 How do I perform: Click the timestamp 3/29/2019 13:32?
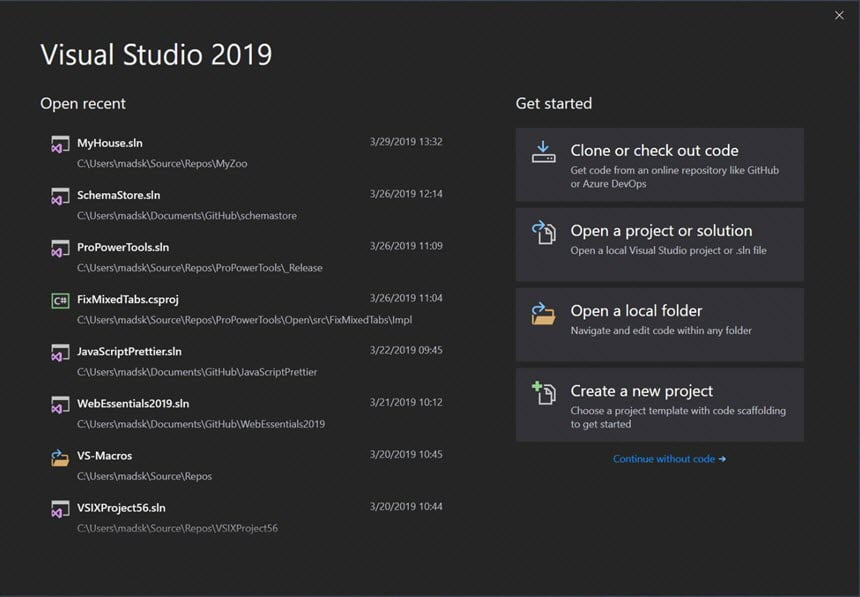pyautogui.click(x=406, y=142)
